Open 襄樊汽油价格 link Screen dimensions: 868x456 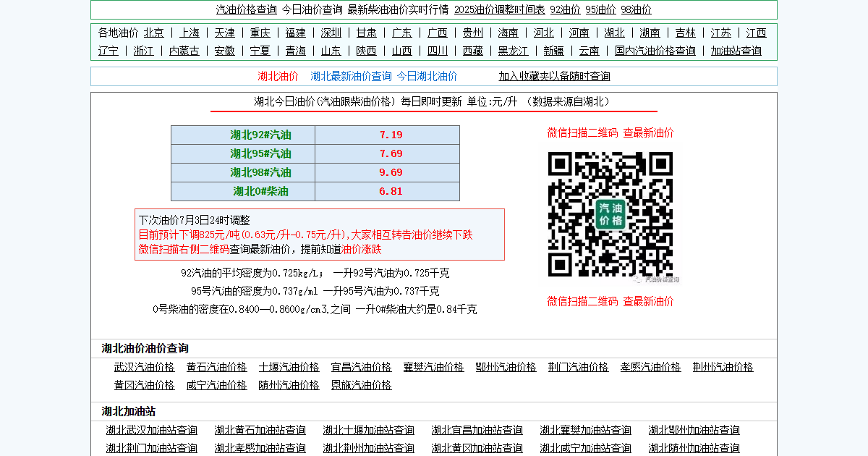click(434, 367)
